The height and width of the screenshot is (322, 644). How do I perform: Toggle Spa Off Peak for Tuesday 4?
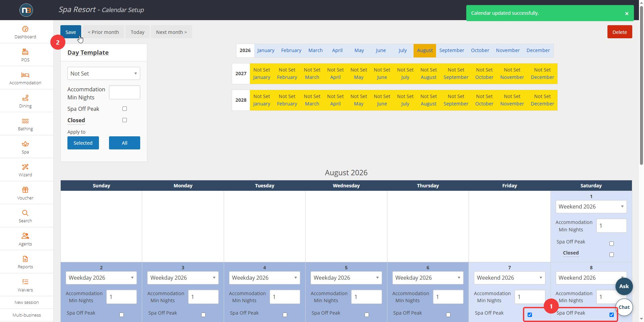[x=285, y=315]
